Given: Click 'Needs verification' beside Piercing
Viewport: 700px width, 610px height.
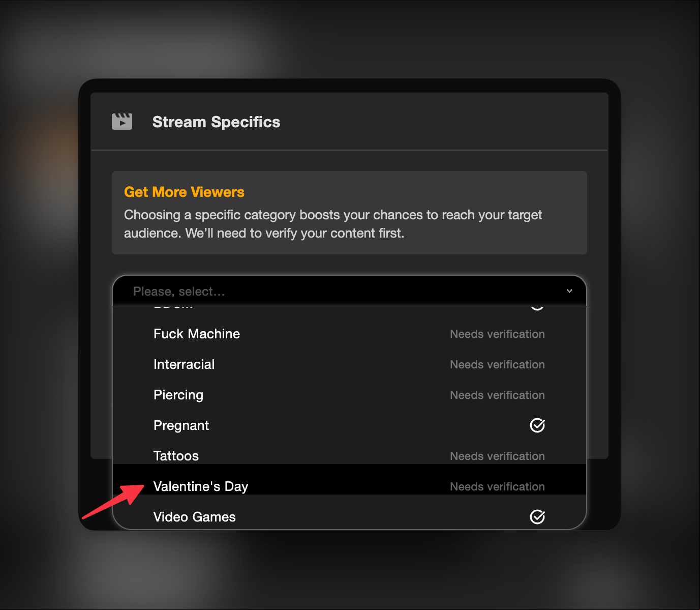Looking at the screenshot, I should [497, 395].
